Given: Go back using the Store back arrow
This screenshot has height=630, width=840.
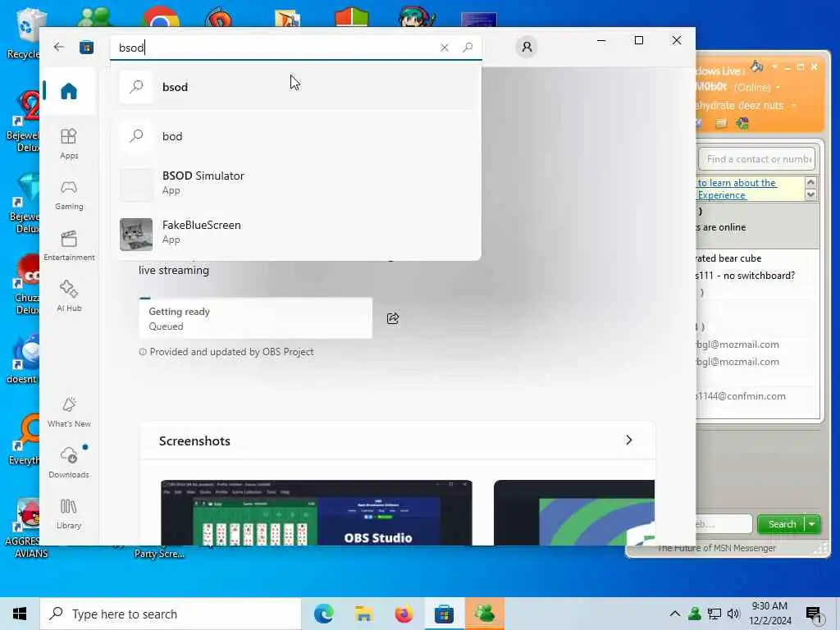Looking at the screenshot, I should click(59, 47).
